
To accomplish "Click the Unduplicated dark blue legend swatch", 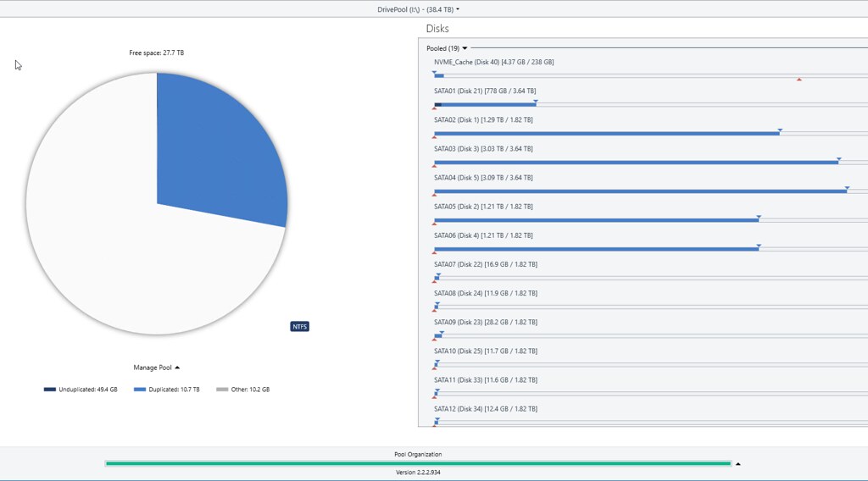I will point(50,390).
